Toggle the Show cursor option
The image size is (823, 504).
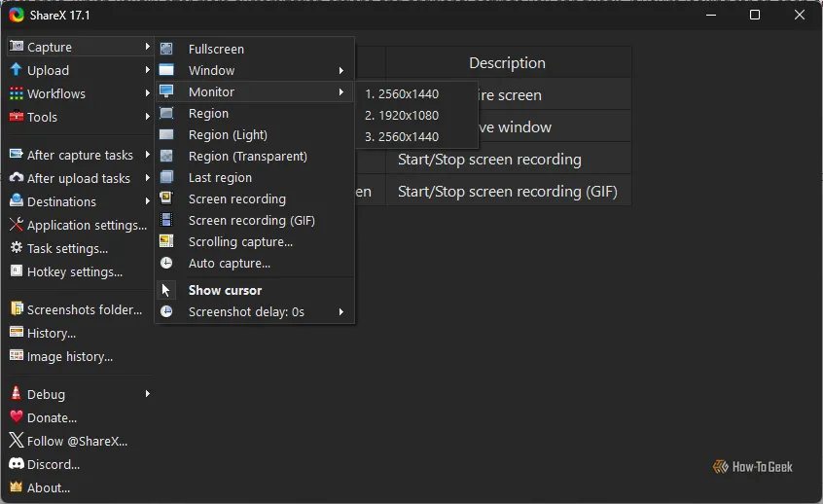(225, 290)
